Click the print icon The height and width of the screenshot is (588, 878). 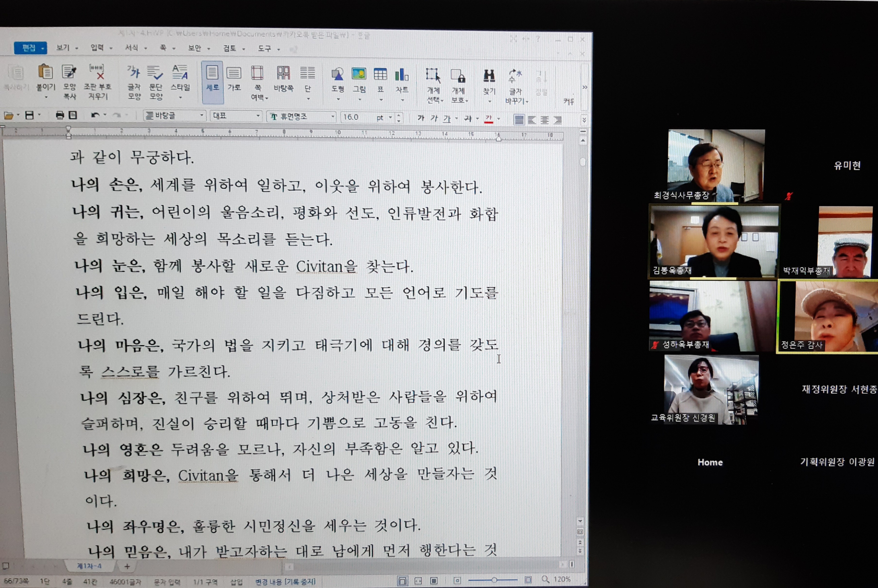pos(60,115)
